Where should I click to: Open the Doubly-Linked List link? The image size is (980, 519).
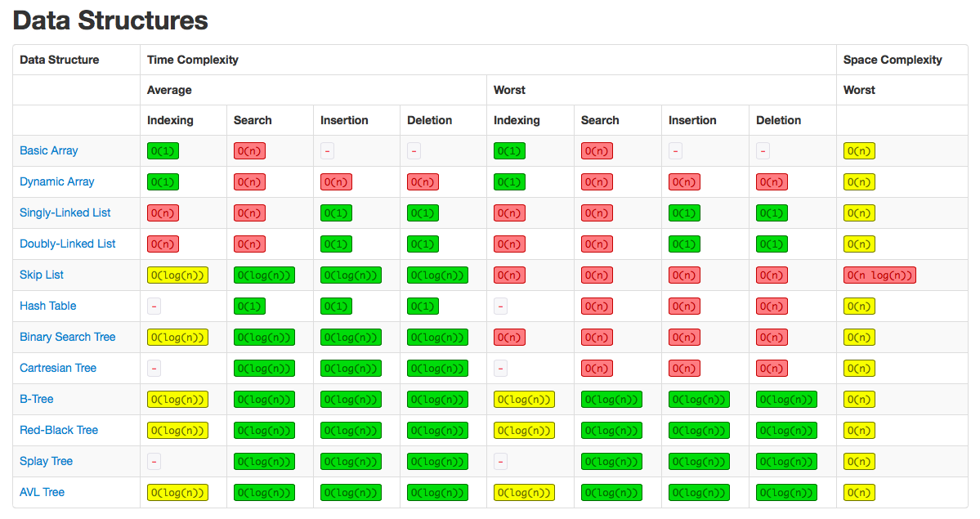pyautogui.click(x=67, y=244)
